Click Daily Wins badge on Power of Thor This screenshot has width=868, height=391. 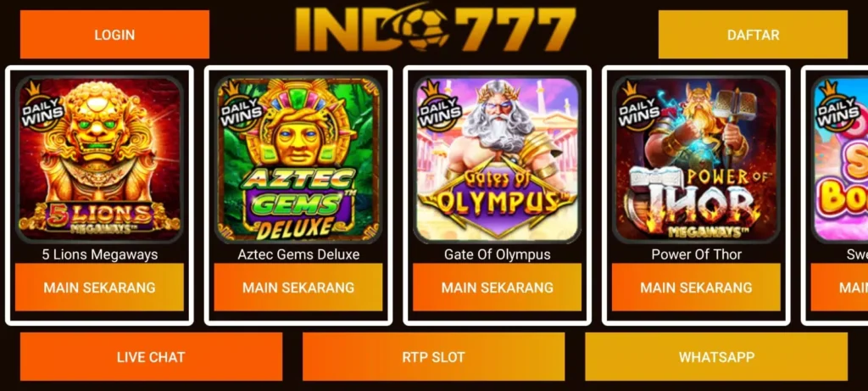637,108
